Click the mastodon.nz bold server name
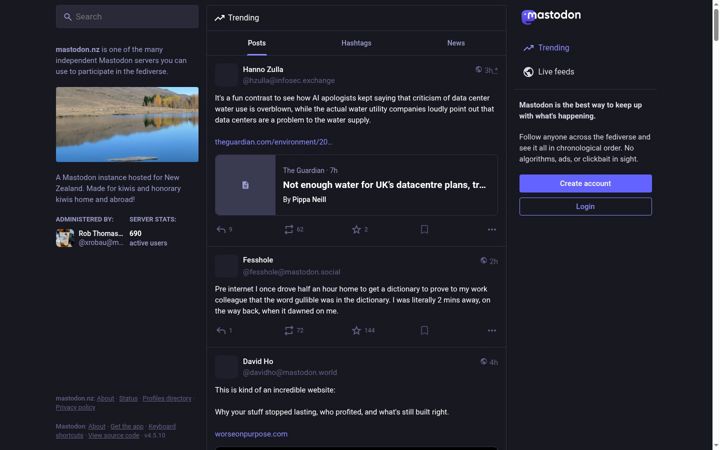This screenshot has width=720, height=450. 77,50
